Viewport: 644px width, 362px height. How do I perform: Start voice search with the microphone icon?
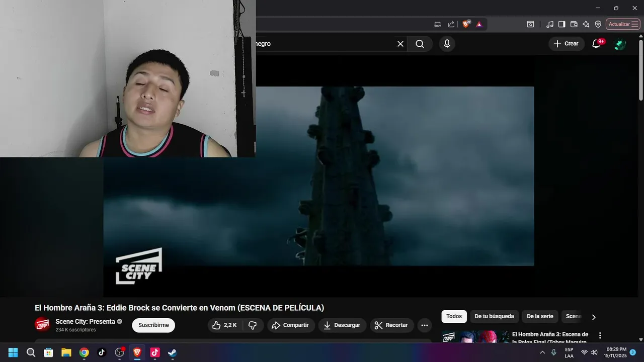(447, 44)
